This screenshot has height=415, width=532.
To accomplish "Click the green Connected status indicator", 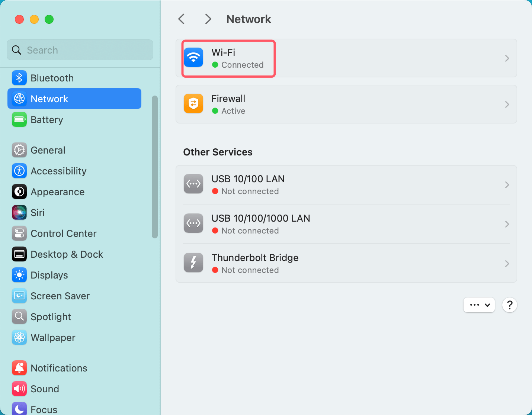I will (215, 65).
